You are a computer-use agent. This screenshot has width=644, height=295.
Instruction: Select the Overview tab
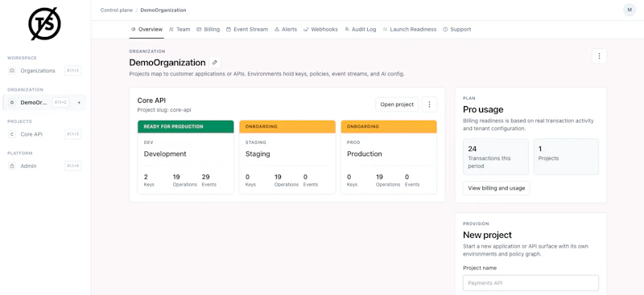(147, 30)
